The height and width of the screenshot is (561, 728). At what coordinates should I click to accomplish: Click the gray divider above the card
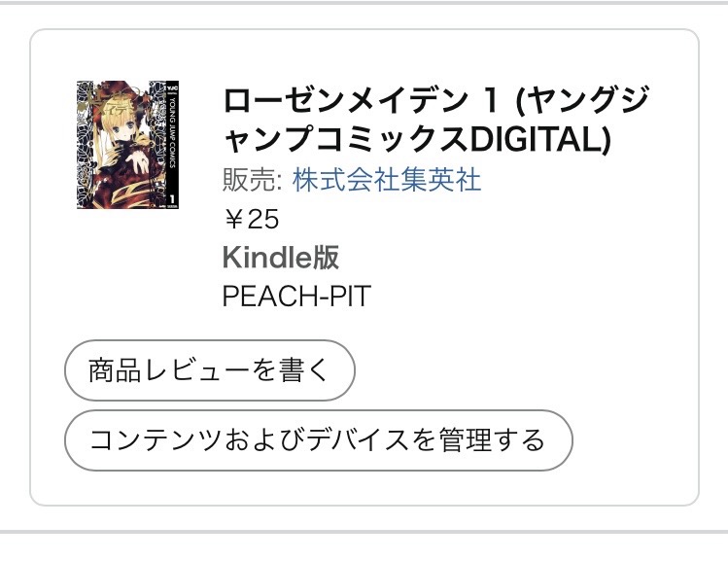(x=364, y=3)
